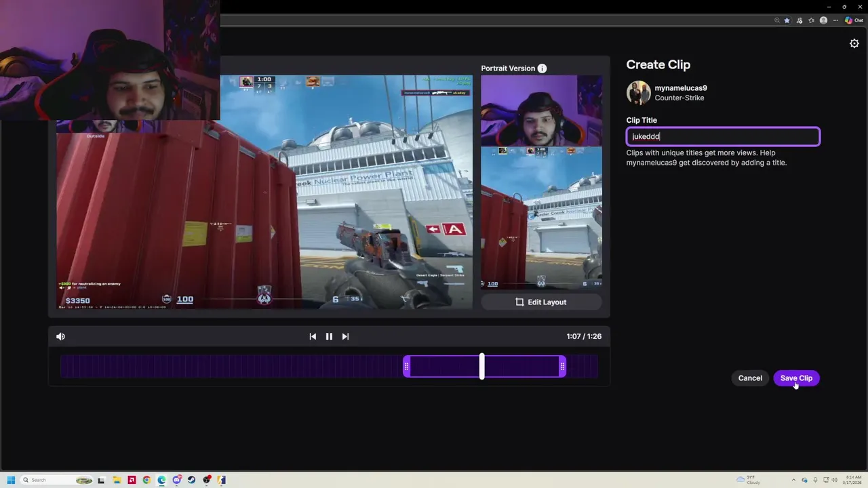The height and width of the screenshot is (488, 868).
Task: Skip to the clip start with the previous button
Action: click(x=313, y=336)
